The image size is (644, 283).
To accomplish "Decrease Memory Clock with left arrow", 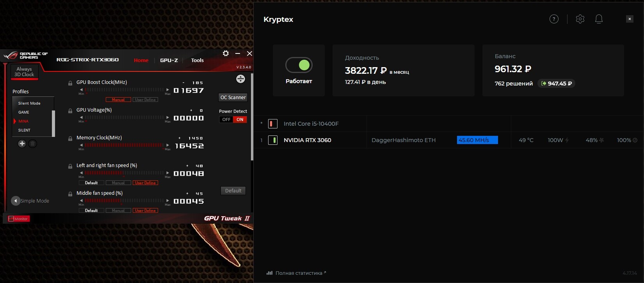I will tap(81, 145).
